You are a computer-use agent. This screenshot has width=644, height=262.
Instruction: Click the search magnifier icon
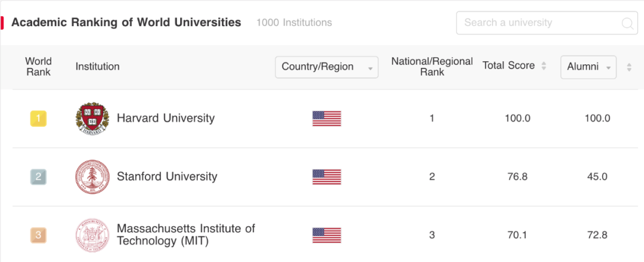point(627,23)
